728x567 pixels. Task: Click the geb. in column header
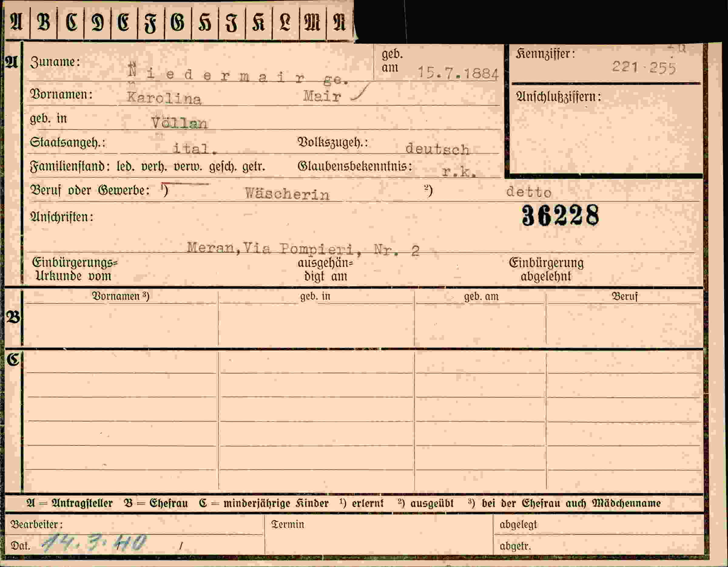point(315,296)
